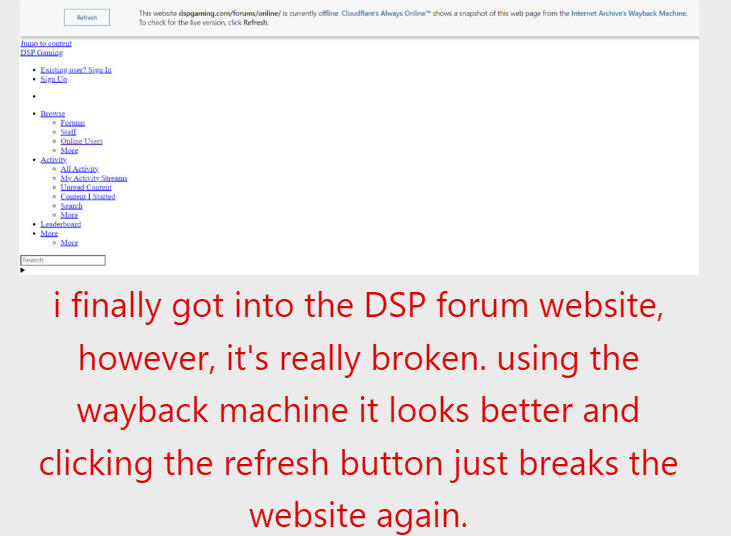This screenshot has height=536, width=731.
Task: Expand the disclosure triangle below the search box
Action: (23, 270)
